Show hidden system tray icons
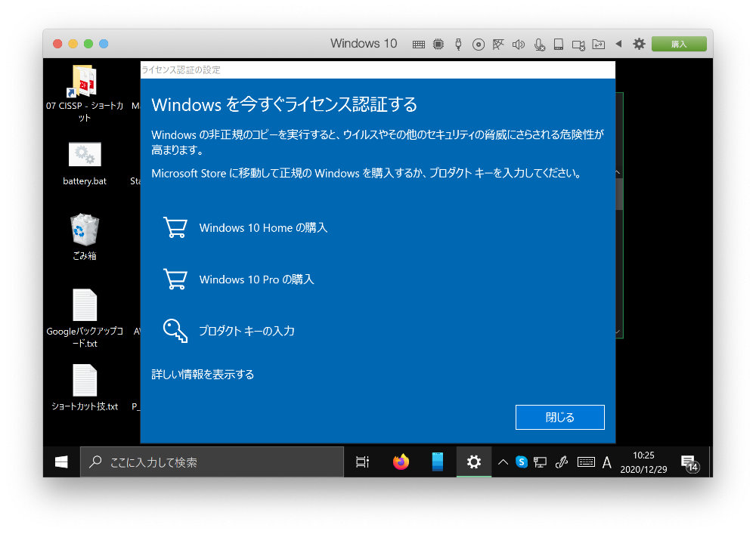The width and height of the screenshot is (756, 534). click(503, 462)
